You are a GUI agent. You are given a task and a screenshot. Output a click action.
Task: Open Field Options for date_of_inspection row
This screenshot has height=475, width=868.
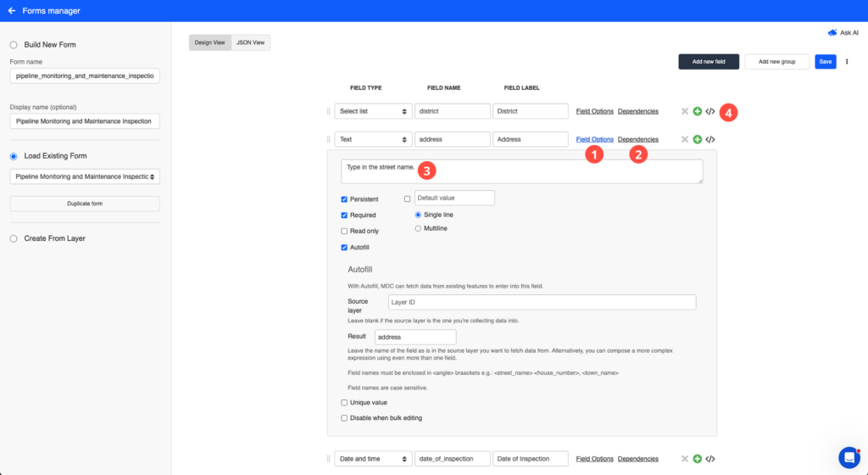pos(594,459)
